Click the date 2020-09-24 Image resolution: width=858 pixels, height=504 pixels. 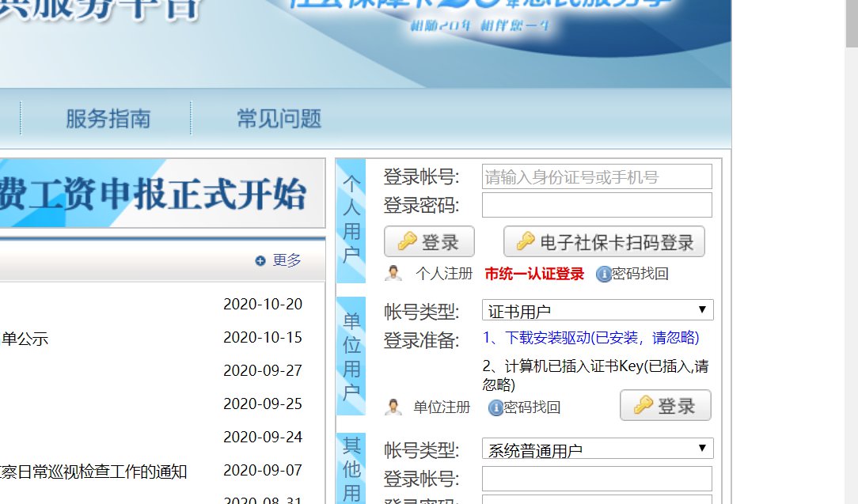pyautogui.click(x=263, y=438)
